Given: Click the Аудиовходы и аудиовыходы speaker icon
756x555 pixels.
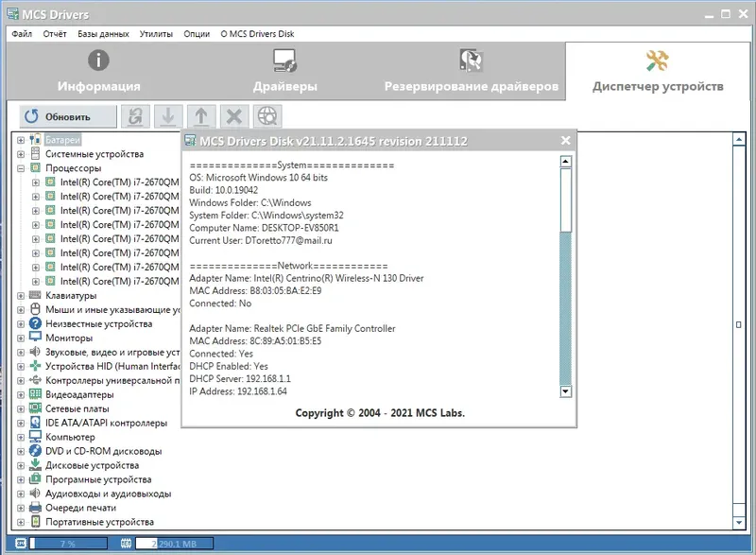Looking at the screenshot, I should click(x=35, y=493).
